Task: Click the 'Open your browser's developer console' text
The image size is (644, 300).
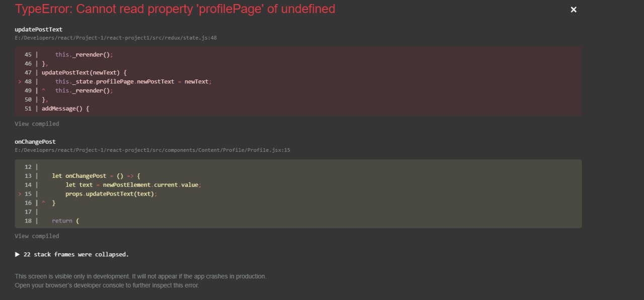Action: (107, 285)
